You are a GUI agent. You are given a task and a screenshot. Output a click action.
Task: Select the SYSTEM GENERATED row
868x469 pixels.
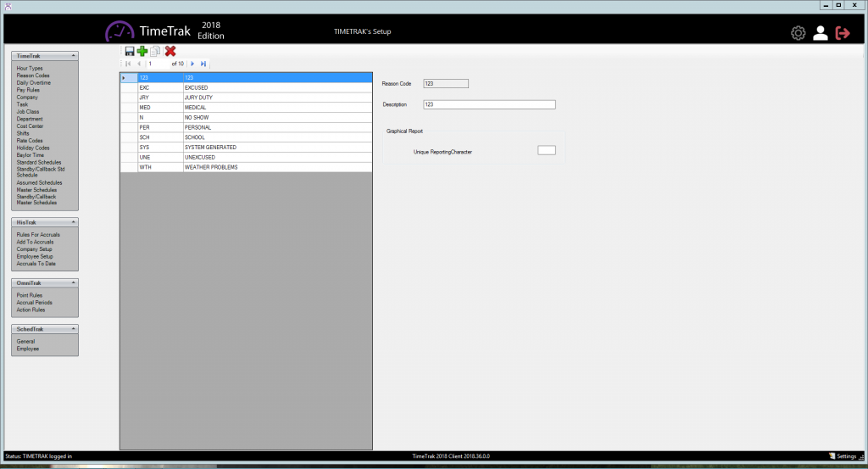(x=247, y=148)
